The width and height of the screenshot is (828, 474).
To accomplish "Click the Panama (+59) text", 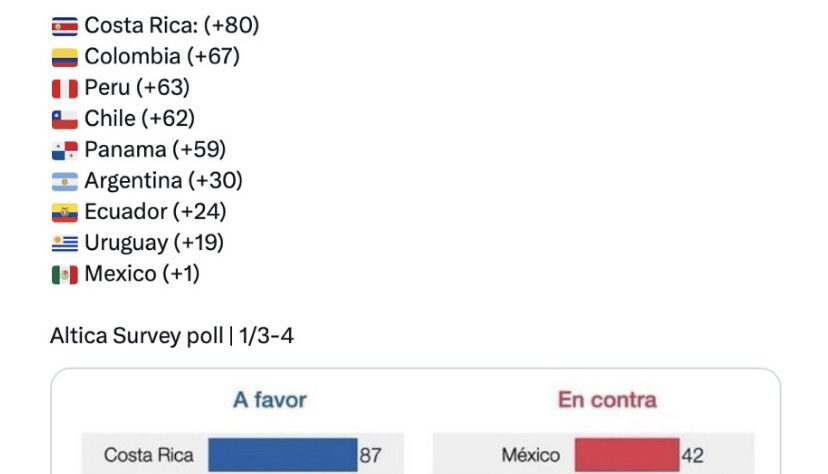I will click(x=155, y=150).
